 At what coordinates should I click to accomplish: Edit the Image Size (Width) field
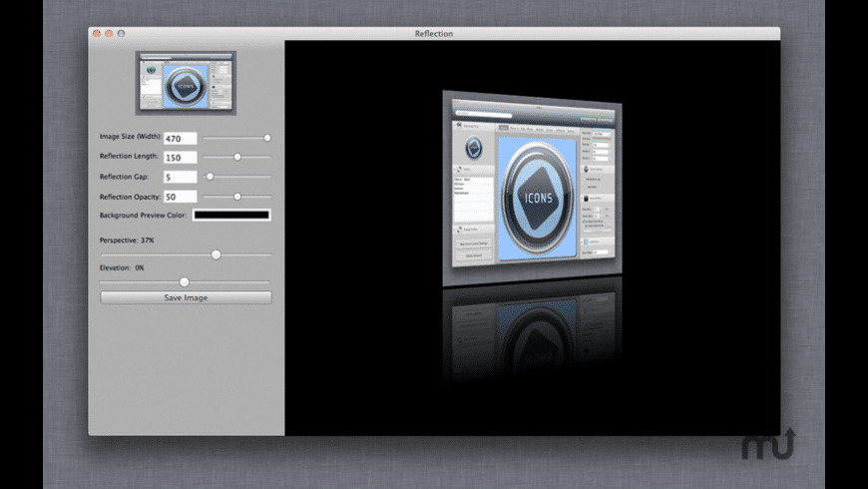(181, 139)
